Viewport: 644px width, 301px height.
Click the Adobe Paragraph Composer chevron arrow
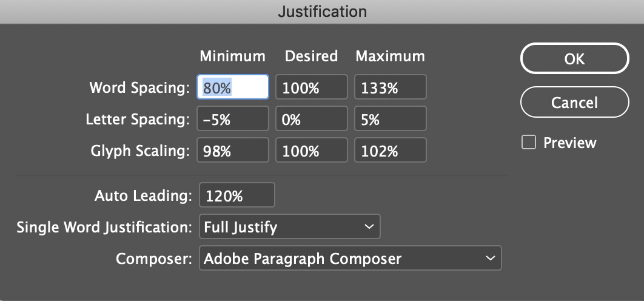coord(490,259)
